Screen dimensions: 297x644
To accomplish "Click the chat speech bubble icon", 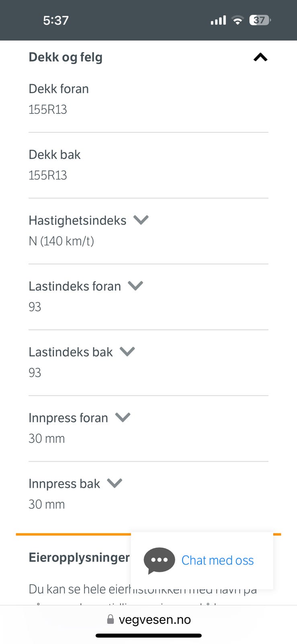I will (x=159, y=560).
